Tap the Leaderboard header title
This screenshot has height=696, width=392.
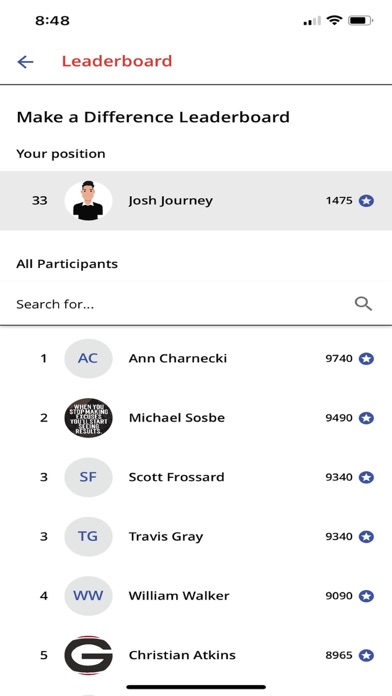click(117, 61)
